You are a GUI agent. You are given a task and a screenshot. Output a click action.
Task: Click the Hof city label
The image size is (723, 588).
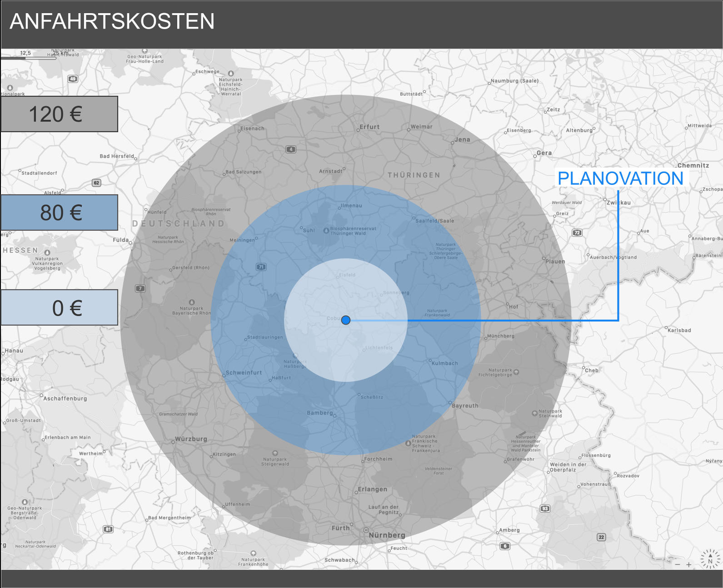click(514, 306)
